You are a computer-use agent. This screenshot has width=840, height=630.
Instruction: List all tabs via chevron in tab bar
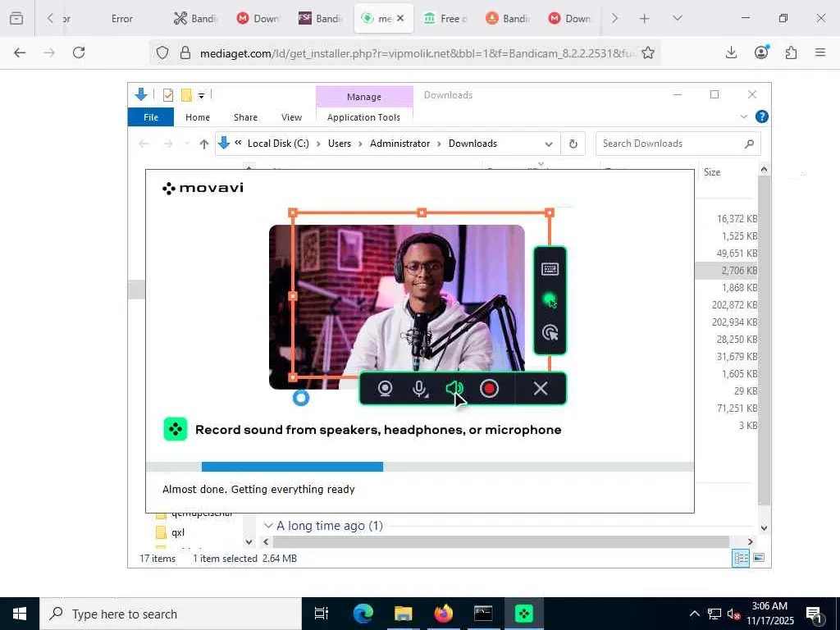(677, 18)
